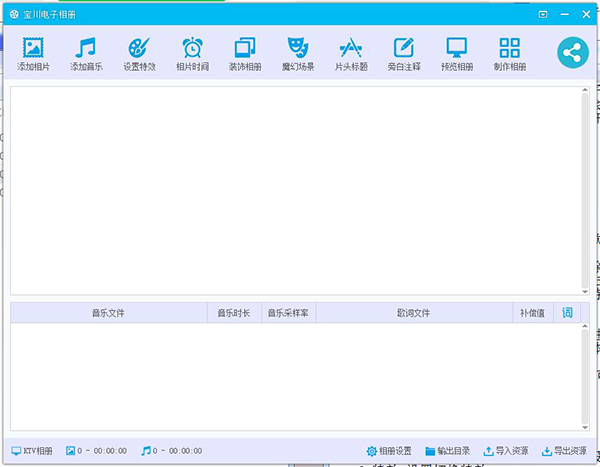Open the title bar dropdown menu button
Image resolution: width=600 pixels, height=467 pixels.
coord(543,15)
